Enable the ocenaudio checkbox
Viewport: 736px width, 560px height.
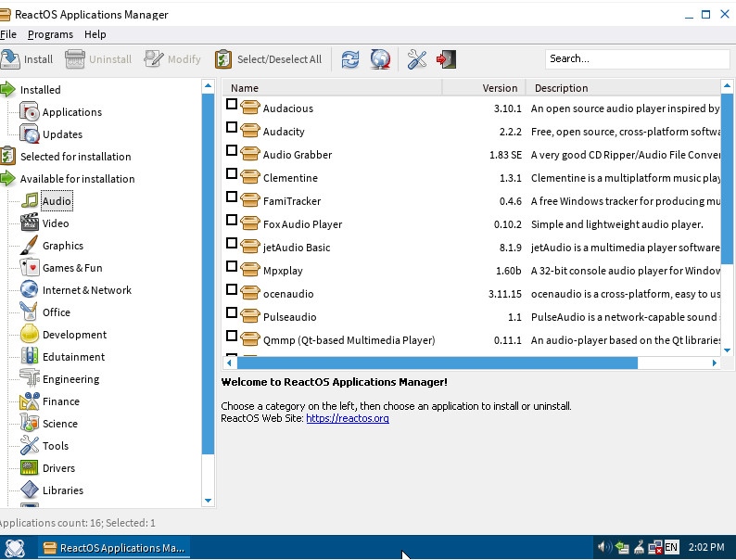click(x=232, y=289)
